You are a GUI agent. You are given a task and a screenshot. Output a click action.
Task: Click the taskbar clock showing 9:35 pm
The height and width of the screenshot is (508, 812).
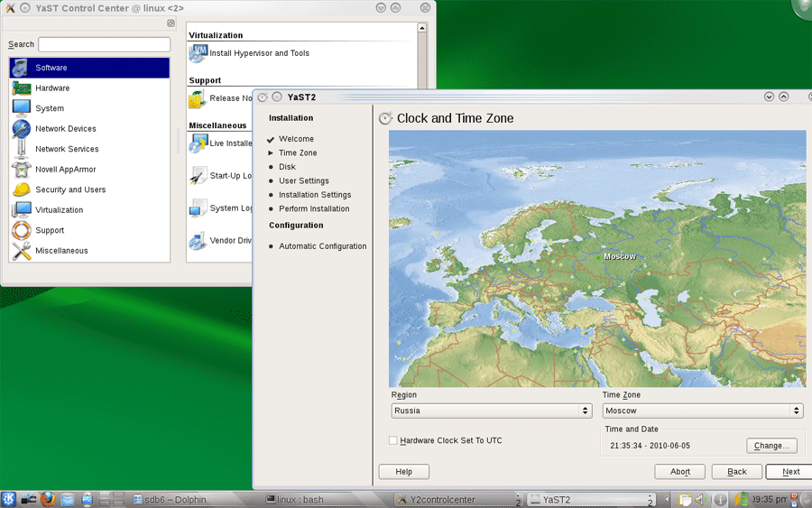[770, 499]
